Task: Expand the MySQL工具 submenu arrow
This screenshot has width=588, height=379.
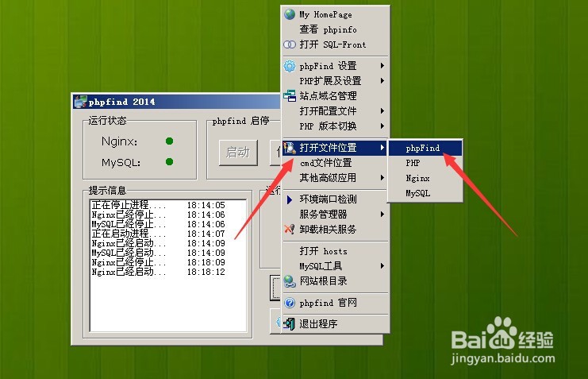Action: coord(382,266)
